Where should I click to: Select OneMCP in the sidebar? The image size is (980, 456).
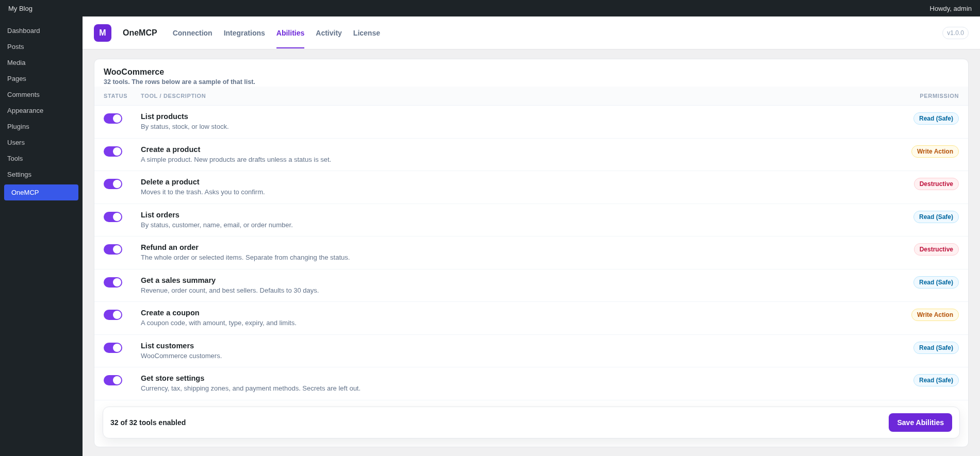pyautogui.click(x=41, y=192)
